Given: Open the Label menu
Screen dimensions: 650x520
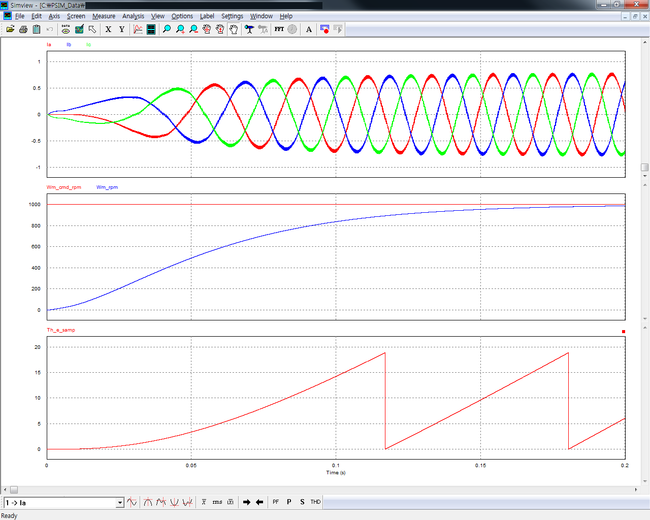Looking at the screenshot, I should coord(207,16).
